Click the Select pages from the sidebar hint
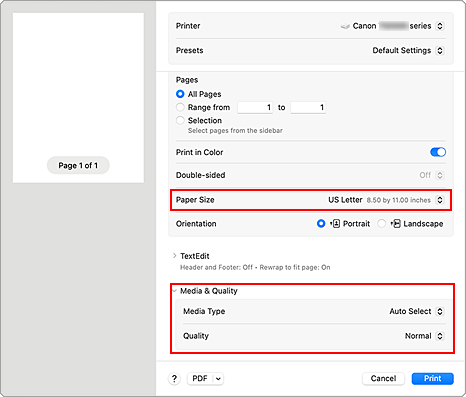Image resolution: width=466 pixels, height=397 pixels. click(x=235, y=131)
